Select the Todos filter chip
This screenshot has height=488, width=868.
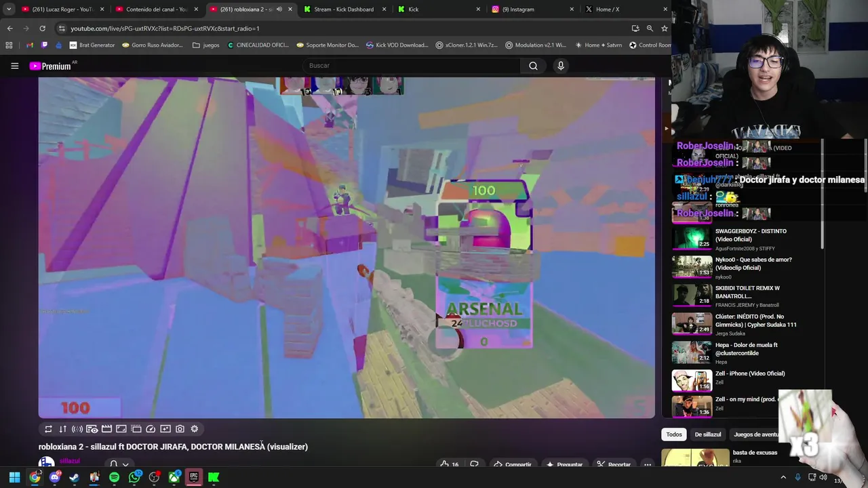[x=674, y=434]
